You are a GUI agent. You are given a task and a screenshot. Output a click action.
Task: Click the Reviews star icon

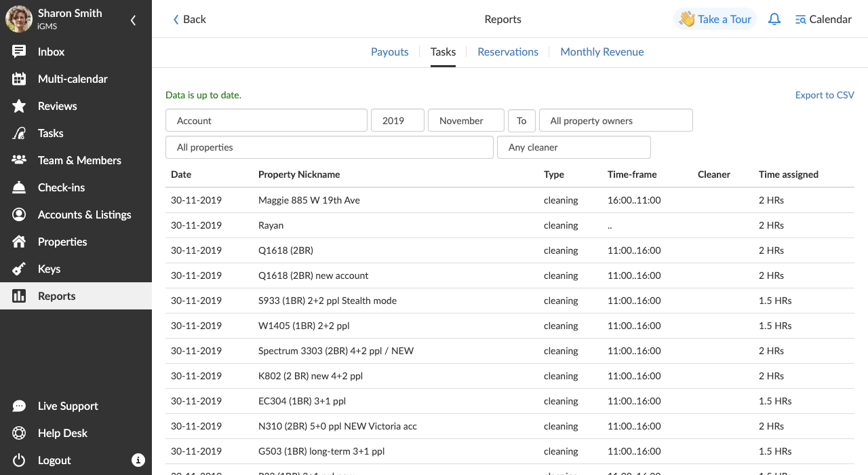pyautogui.click(x=19, y=106)
